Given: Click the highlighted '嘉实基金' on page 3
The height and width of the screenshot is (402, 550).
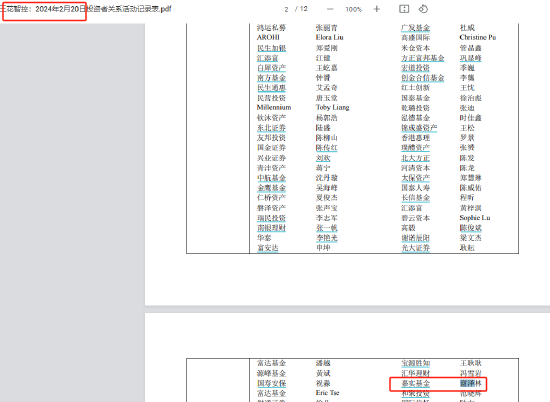Looking at the screenshot, I should point(415,383).
